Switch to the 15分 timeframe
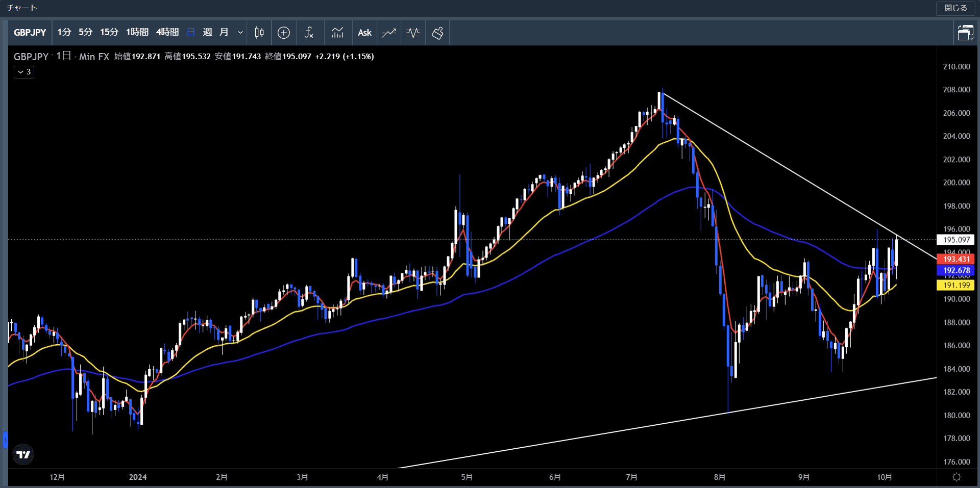980x488 pixels. coord(109,32)
